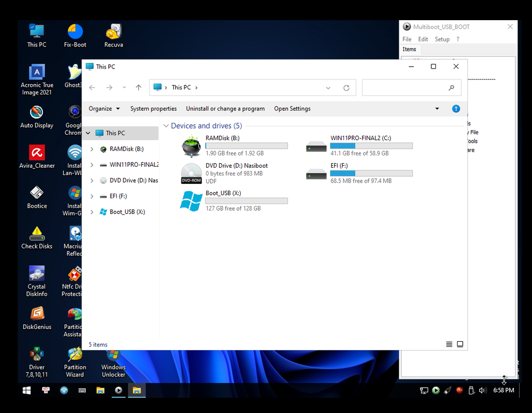The height and width of the screenshot is (413, 532).
Task: Open the Auto Display desktop icon
Action: tap(37, 116)
